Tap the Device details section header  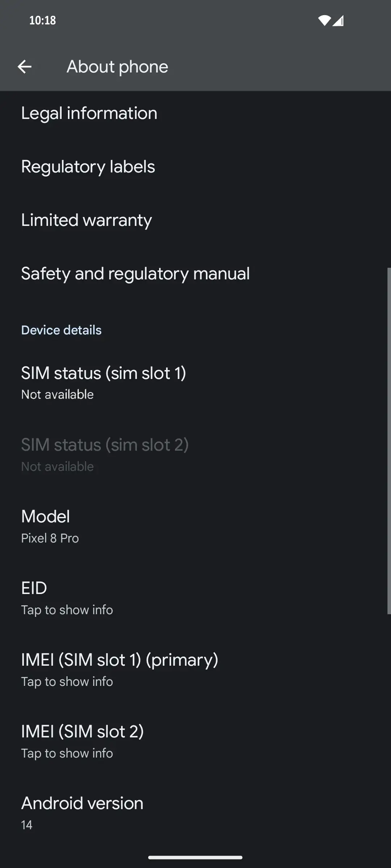tap(61, 330)
